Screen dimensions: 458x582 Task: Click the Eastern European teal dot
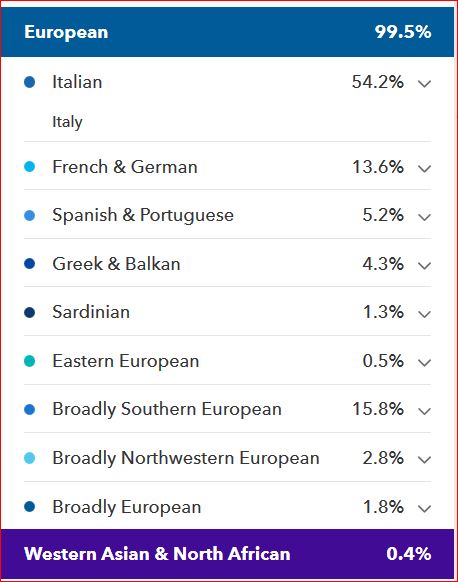30,361
